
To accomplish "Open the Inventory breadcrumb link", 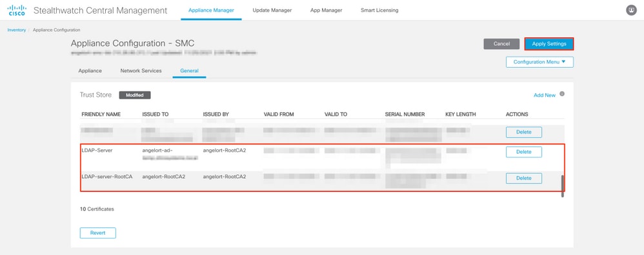I will coord(16,30).
